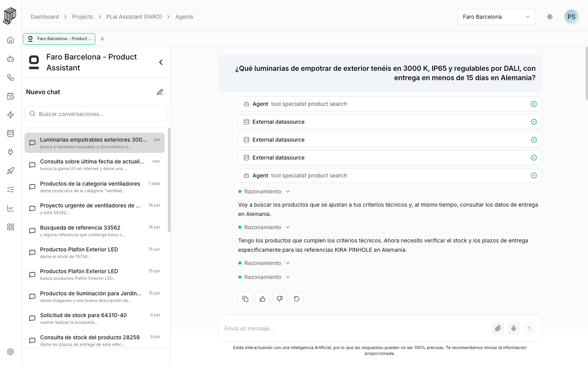The height and width of the screenshot is (365, 588).
Task: Collapse the Product Assistant side panel
Action: 161,62
